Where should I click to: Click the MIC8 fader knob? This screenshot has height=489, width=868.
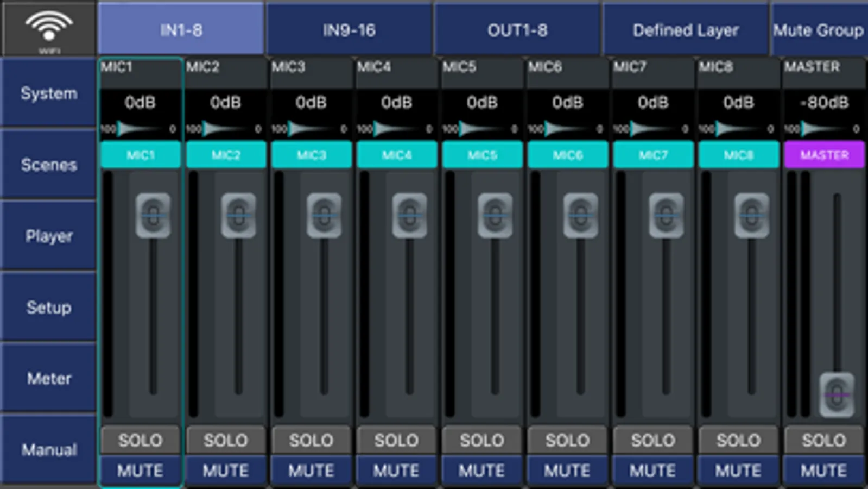(751, 216)
